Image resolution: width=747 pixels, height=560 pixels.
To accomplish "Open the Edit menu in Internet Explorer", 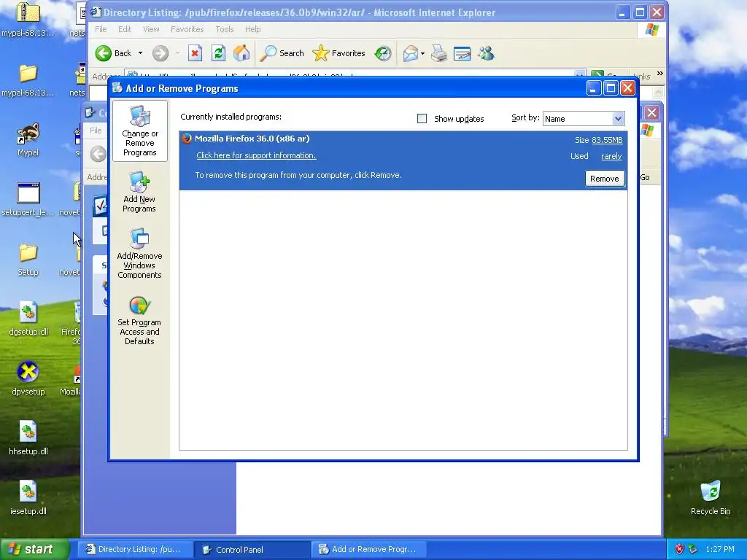I will 125,29.
